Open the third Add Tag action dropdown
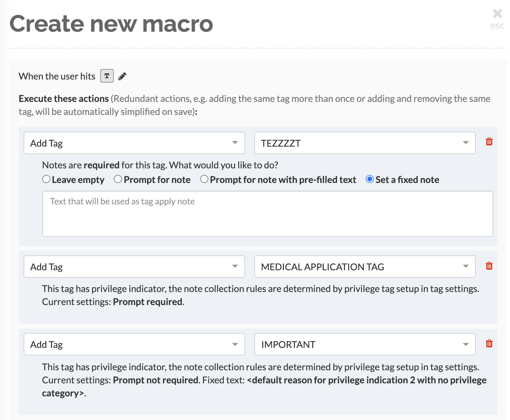 (x=134, y=344)
